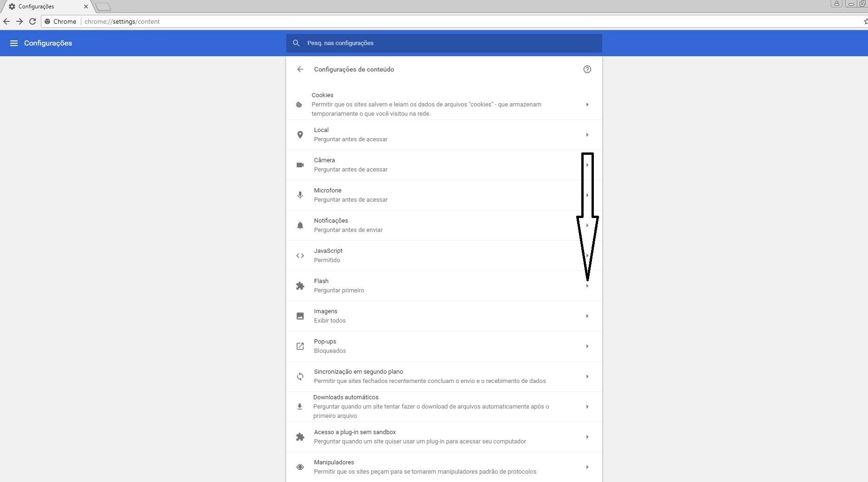
Task: Click the help question mark icon
Action: [x=587, y=69]
